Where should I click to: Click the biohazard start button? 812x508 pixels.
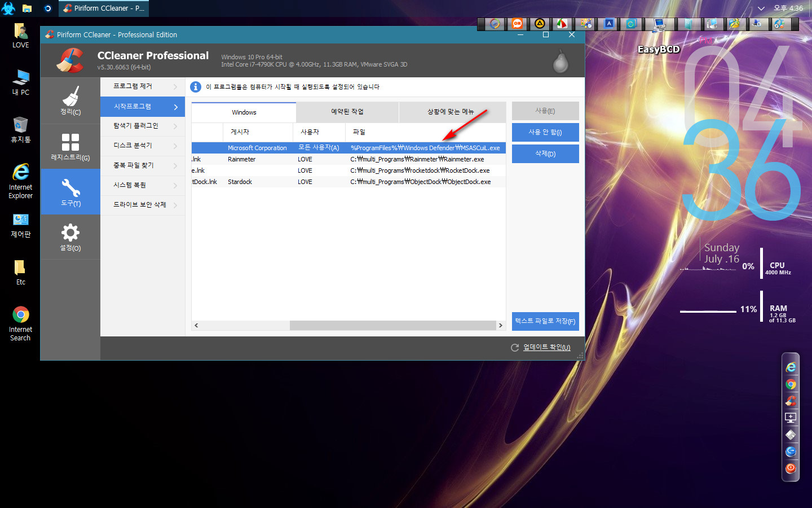(x=8, y=8)
